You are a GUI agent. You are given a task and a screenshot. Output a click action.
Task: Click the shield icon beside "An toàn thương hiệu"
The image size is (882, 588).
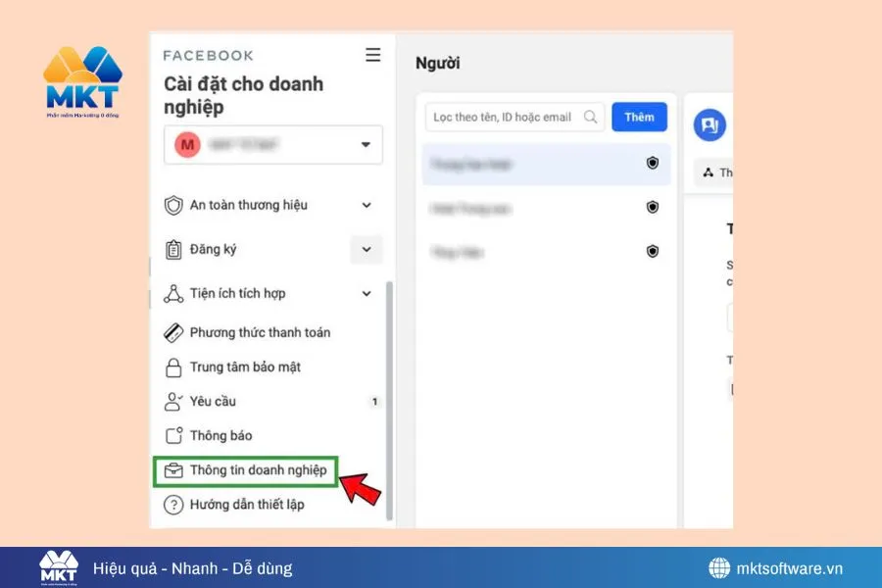[x=175, y=205]
